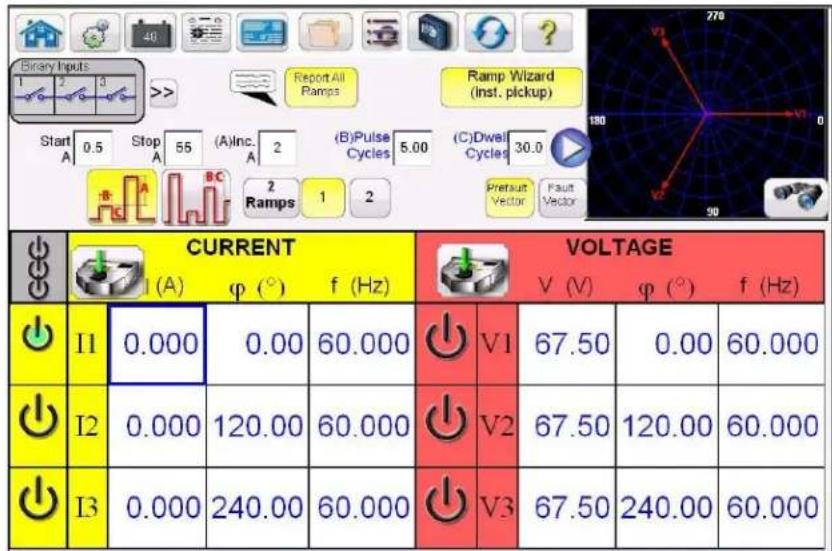Open the green gears configuration icon
The width and height of the screenshot is (832, 551).
coord(96,33)
